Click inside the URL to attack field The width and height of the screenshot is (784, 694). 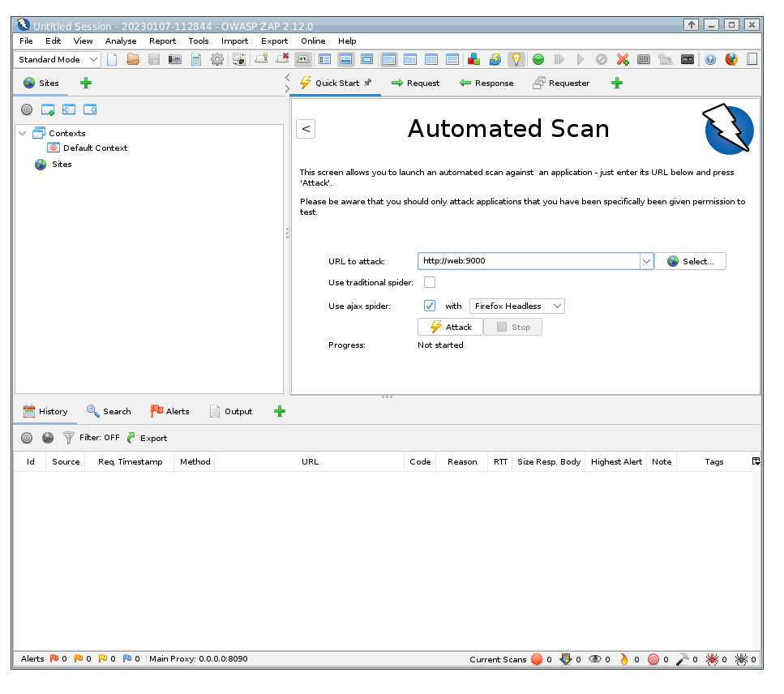(531, 260)
